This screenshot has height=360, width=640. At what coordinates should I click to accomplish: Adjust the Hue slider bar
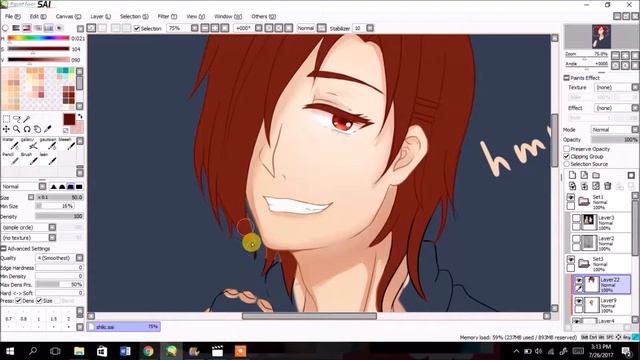(38, 38)
